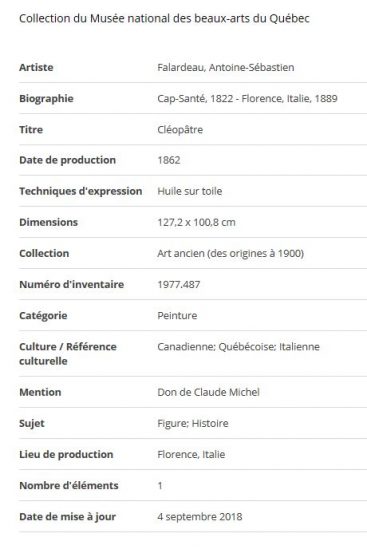Click the Artiste field label
Viewport: 367px width, 549px height.
[x=36, y=67]
